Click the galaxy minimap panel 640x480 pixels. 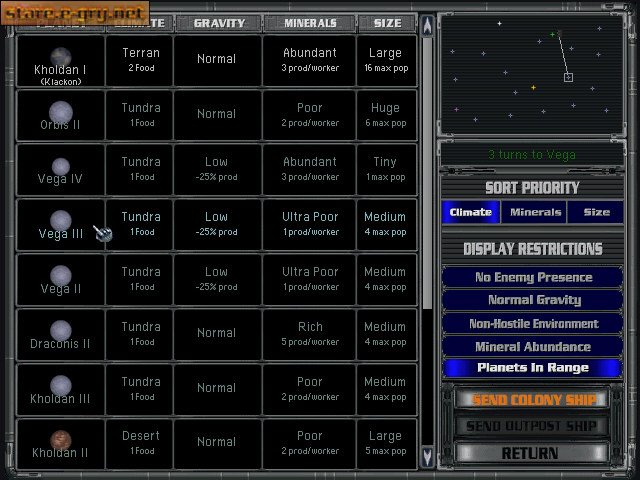click(x=532, y=75)
